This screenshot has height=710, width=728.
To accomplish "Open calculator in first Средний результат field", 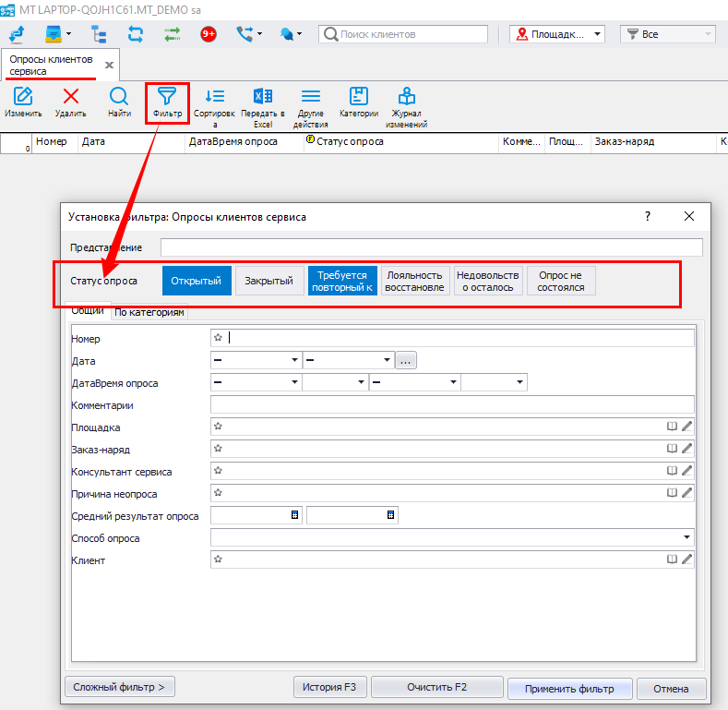I will point(294,515).
